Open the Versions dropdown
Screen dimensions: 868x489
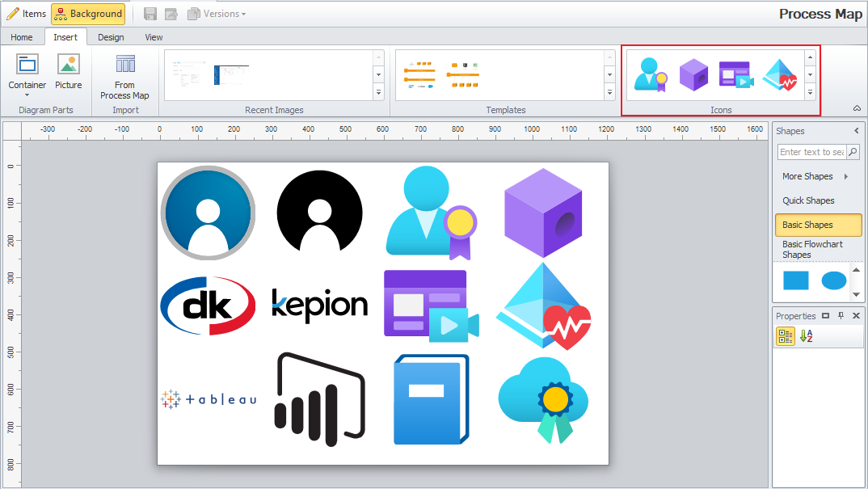pyautogui.click(x=217, y=14)
